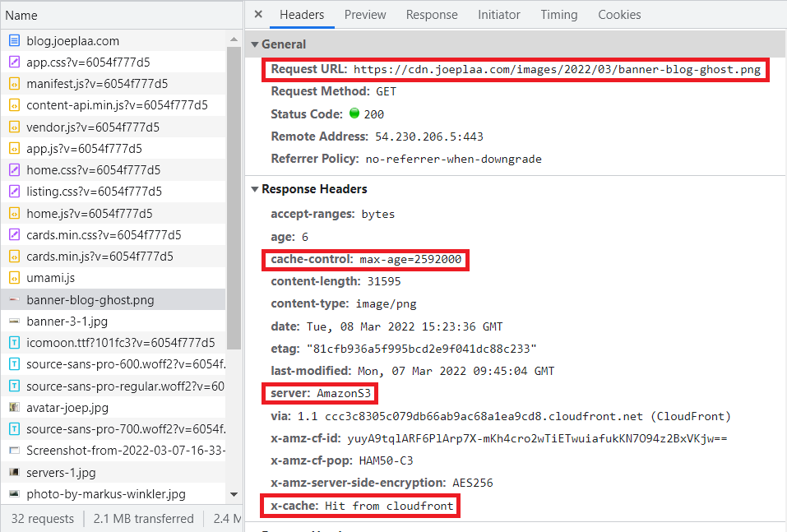Click the scroll up arrow of request list
The width and height of the screenshot is (787, 532).
click(234, 39)
